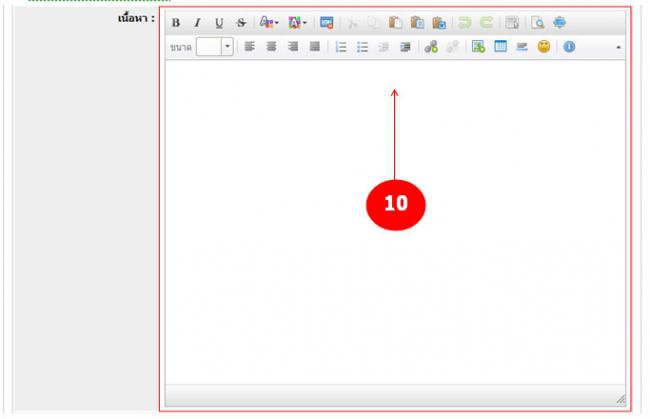Click the Undo arrow icon
The width and height of the screenshot is (650, 419).
[465, 22]
